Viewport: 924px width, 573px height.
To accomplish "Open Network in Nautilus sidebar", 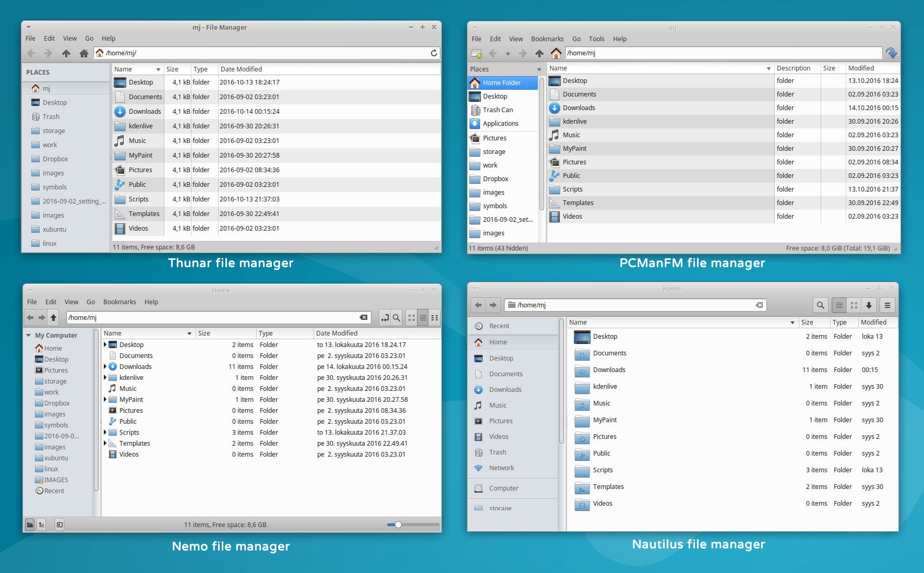I will [x=501, y=468].
